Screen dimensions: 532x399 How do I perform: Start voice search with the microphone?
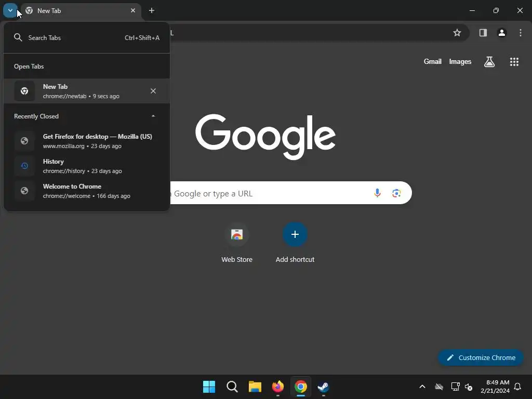point(377,193)
